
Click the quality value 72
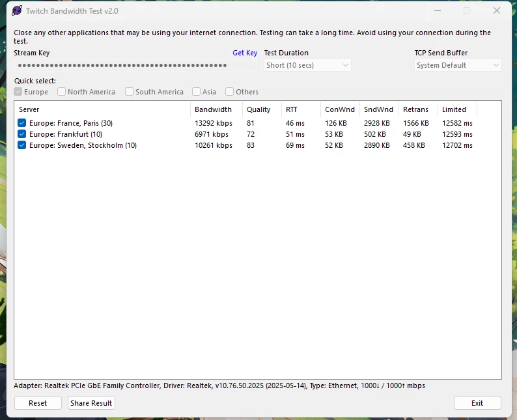pyautogui.click(x=251, y=134)
